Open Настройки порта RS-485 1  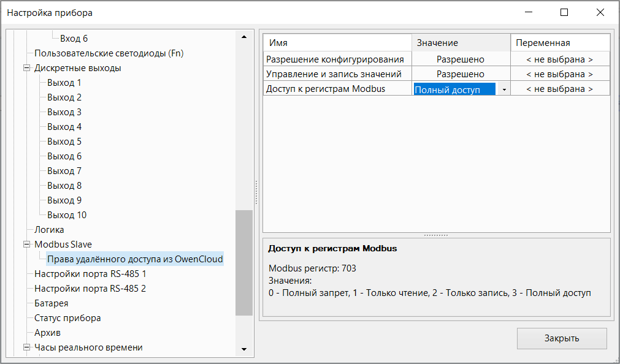pyautogui.click(x=90, y=274)
